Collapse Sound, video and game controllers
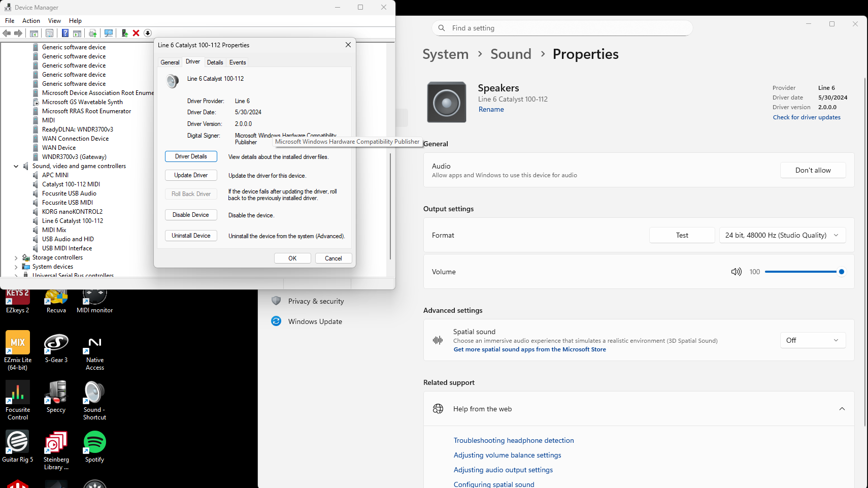Image resolution: width=868 pixels, height=488 pixels. (16, 166)
